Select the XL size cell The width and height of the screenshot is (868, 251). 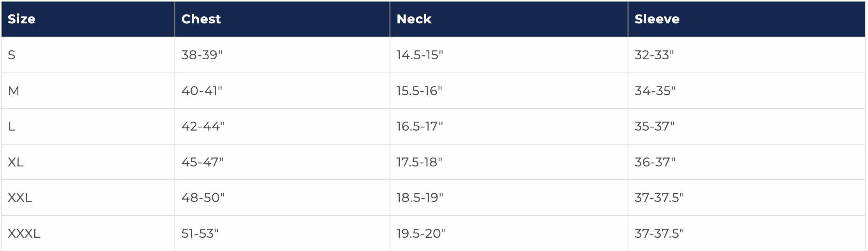pyautogui.click(x=16, y=162)
